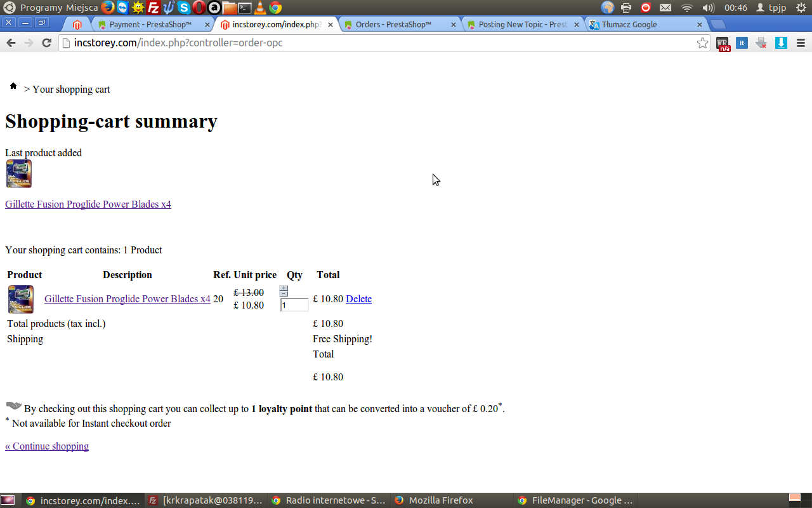Switch to incstorey.com taskbar window

coord(82,500)
